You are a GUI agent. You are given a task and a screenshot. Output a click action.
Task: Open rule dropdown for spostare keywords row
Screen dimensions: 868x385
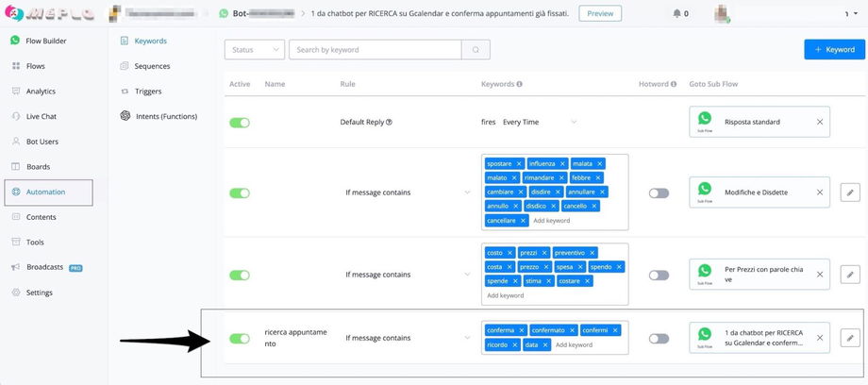click(x=467, y=192)
